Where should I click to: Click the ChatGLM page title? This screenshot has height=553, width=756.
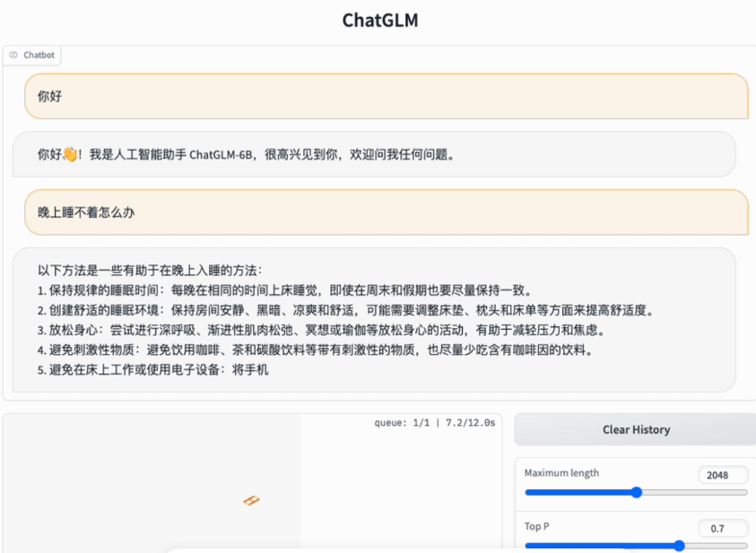click(x=380, y=21)
